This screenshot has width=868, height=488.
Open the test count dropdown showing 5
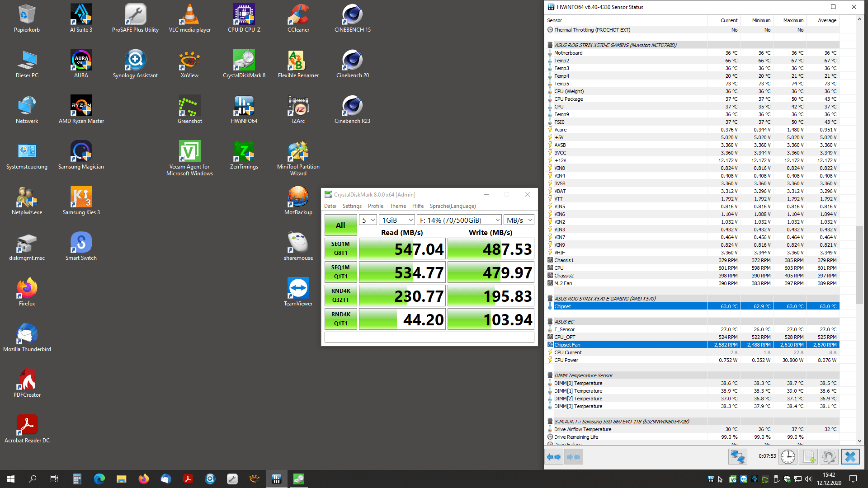368,220
